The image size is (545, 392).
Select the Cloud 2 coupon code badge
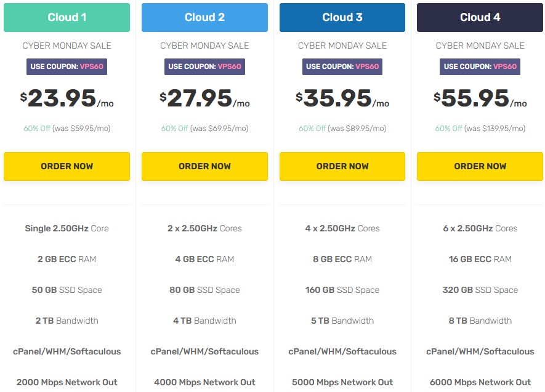click(204, 66)
